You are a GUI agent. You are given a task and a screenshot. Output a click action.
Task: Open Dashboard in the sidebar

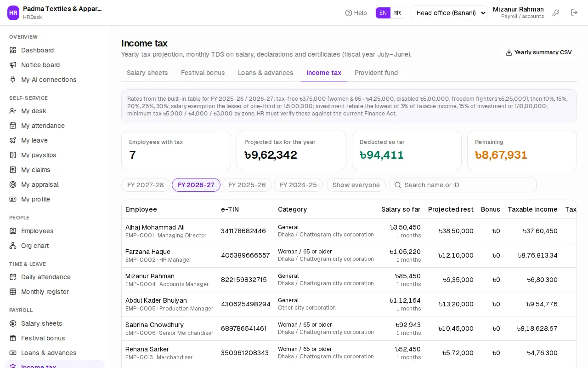(x=55, y=50)
